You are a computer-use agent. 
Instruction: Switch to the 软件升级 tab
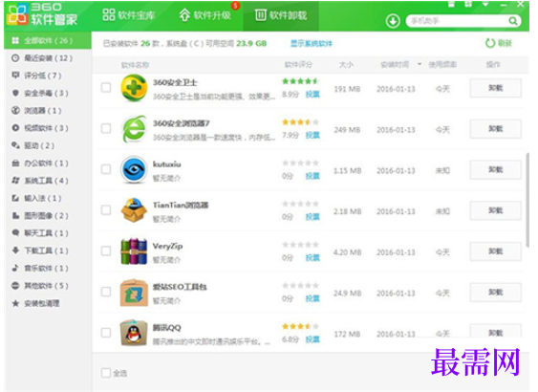tap(204, 15)
